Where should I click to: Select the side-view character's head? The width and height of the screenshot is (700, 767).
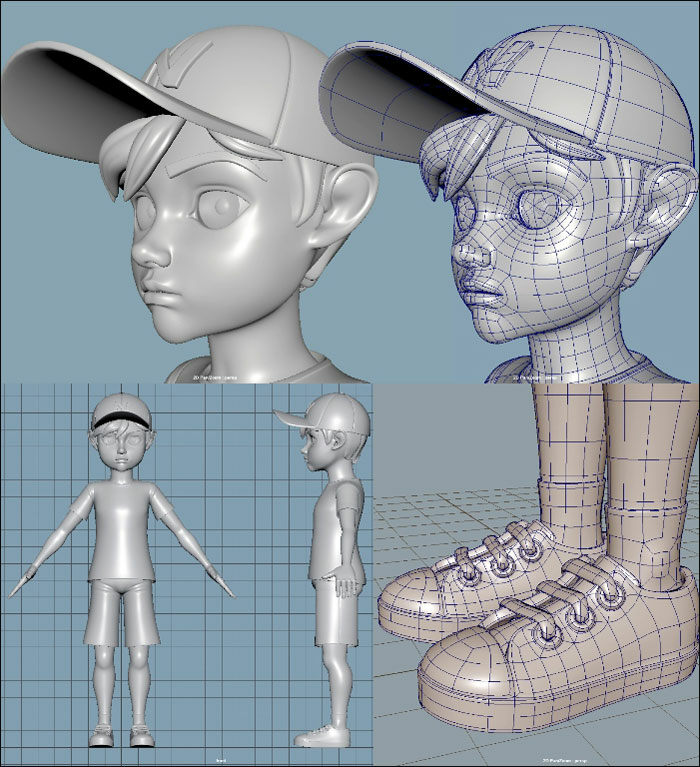tap(335, 430)
